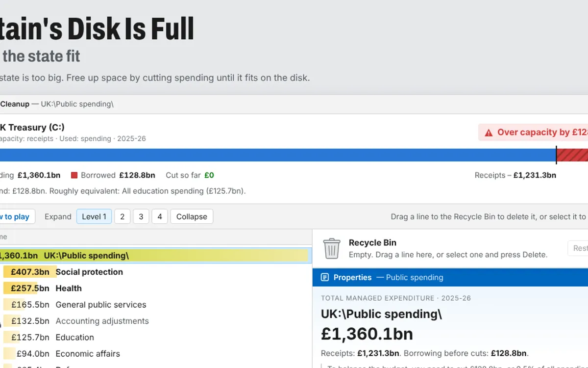
Task: Click the blue used-spending capacity bar
Action: tap(278, 155)
